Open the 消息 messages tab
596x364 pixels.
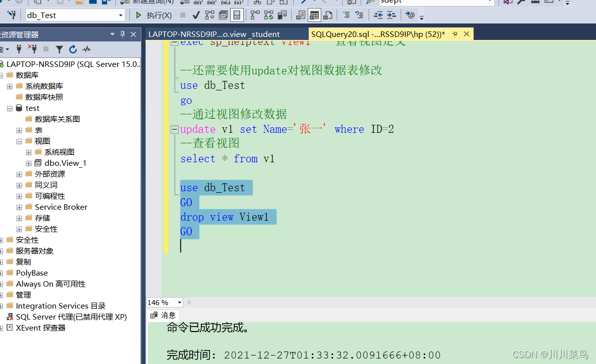pyautogui.click(x=163, y=316)
